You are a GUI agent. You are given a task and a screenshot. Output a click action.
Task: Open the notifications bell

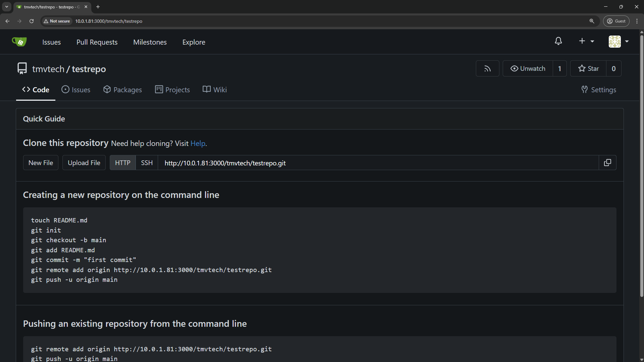pos(558,41)
